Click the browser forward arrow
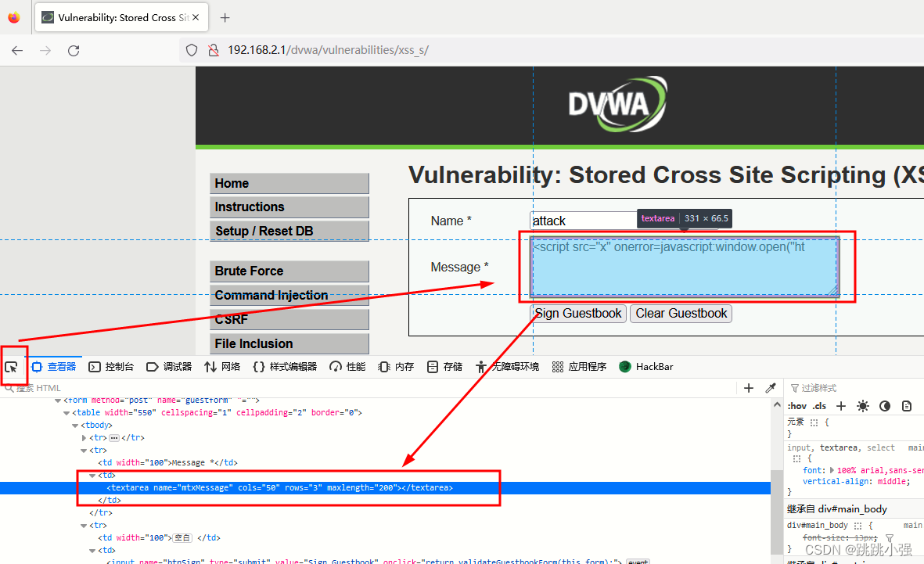This screenshot has width=924, height=564. (x=45, y=51)
